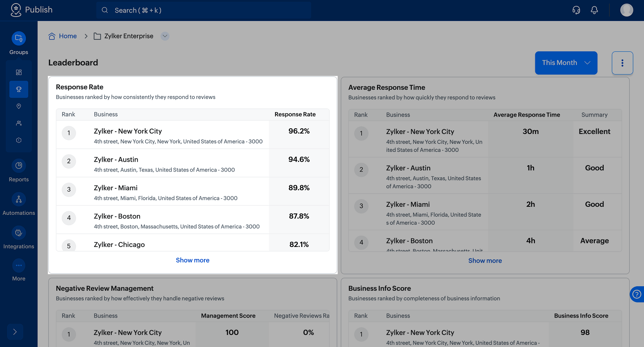
Task: Go to Home in the breadcrumb
Action: (x=68, y=36)
